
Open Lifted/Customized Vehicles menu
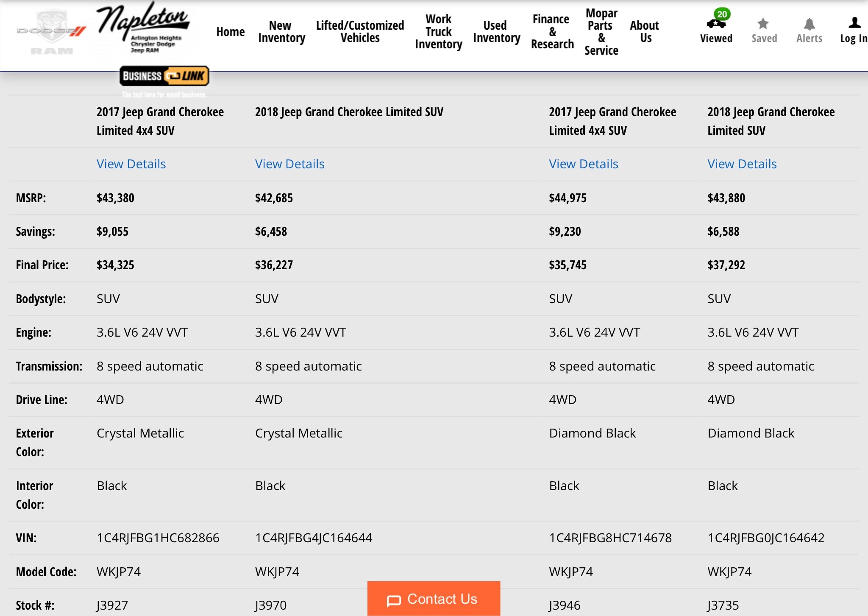point(360,32)
